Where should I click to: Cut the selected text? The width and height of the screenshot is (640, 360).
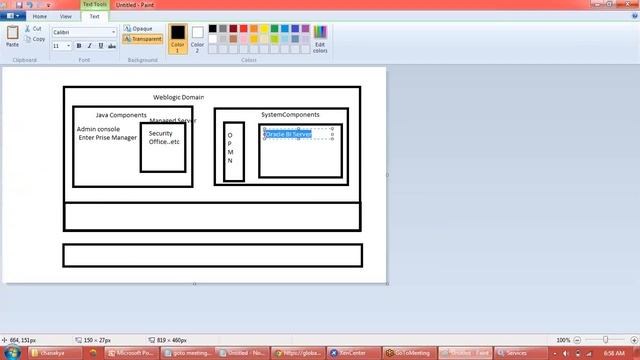pos(33,29)
